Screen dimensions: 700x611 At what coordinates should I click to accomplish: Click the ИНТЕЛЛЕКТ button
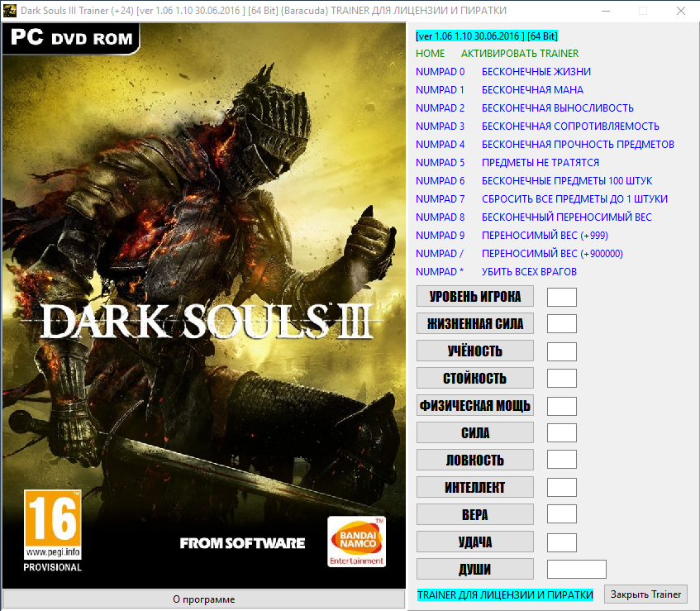click(x=475, y=487)
